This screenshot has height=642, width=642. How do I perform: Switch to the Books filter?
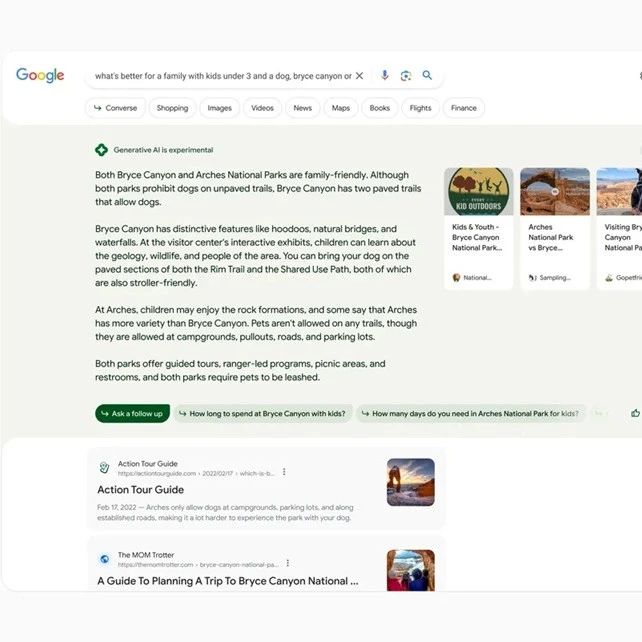pyautogui.click(x=380, y=108)
